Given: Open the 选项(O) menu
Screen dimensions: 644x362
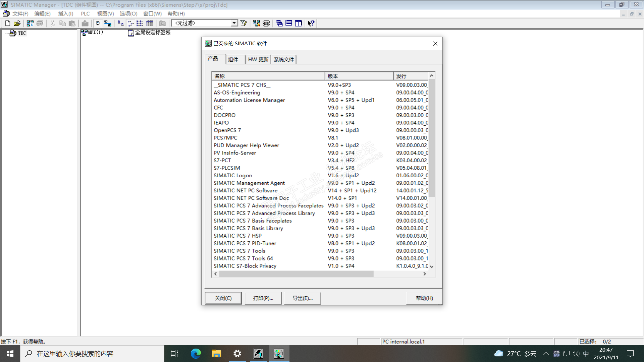Looking at the screenshot, I should (x=128, y=14).
